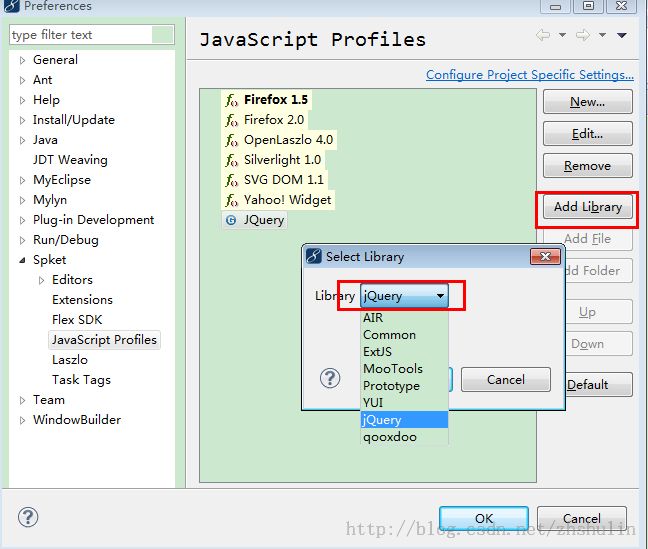
Task: Select the Silverlight 1.0 profile
Action: pyautogui.click(x=274, y=160)
